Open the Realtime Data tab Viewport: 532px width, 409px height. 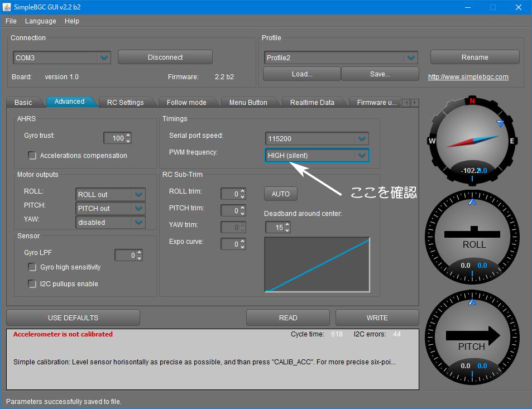312,103
